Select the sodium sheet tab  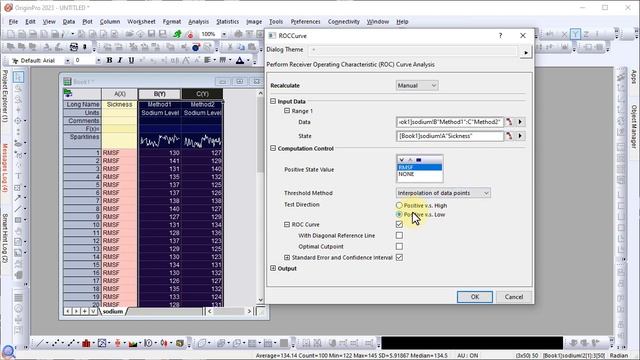113,311
